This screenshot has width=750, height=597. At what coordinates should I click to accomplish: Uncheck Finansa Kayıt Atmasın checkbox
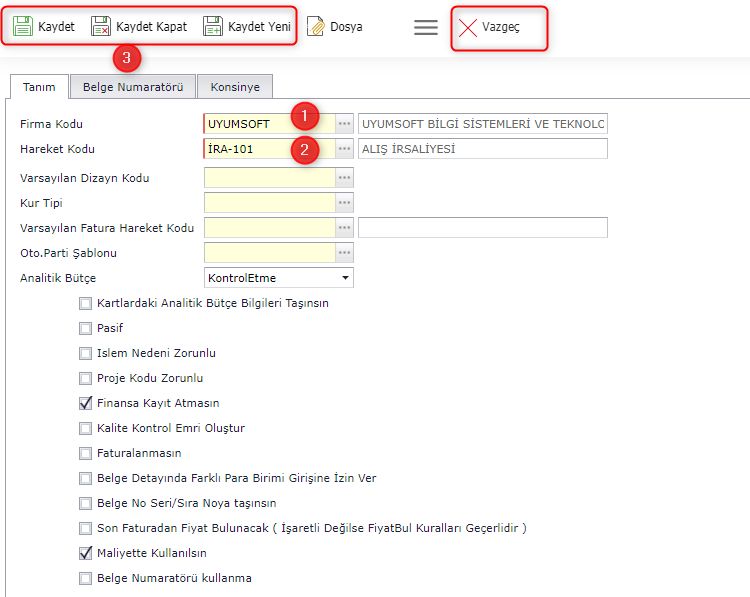[85, 403]
